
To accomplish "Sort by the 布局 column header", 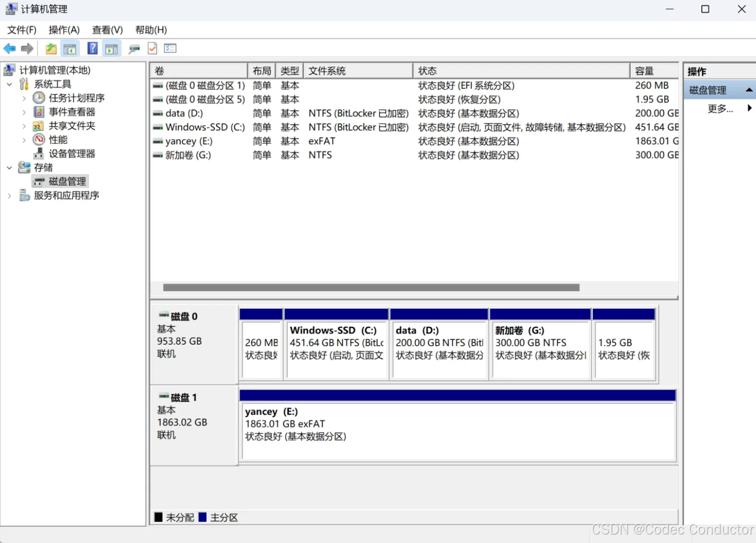I will pyautogui.click(x=262, y=71).
